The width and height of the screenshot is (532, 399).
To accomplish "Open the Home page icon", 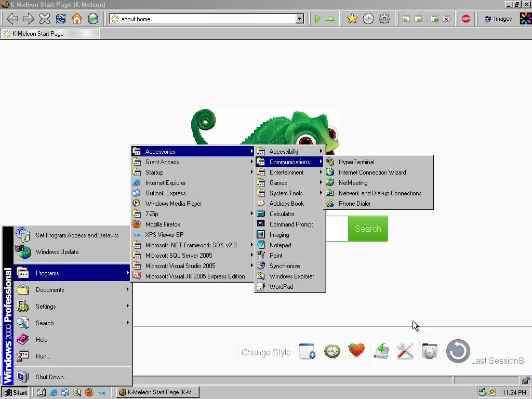I will point(77,19).
